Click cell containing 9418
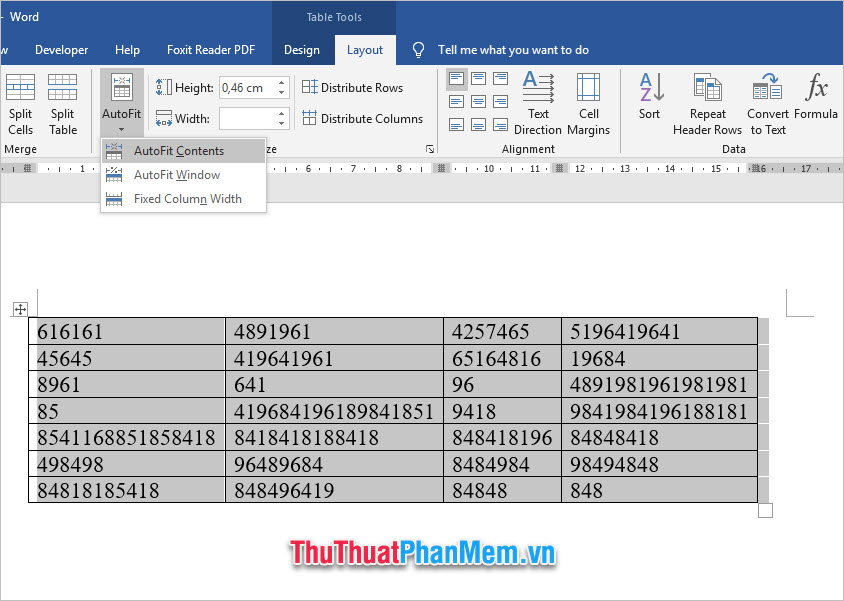 tap(503, 411)
